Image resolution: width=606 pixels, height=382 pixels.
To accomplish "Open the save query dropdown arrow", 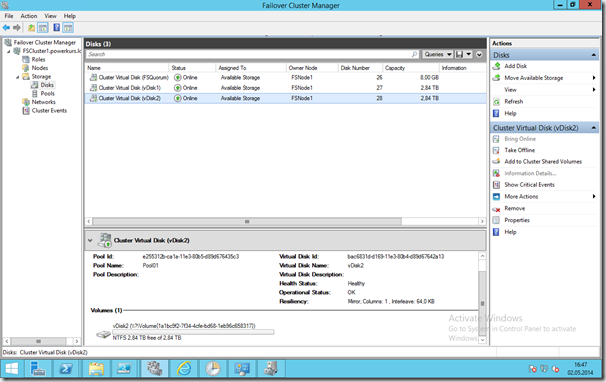I will (x=468, y=55).
